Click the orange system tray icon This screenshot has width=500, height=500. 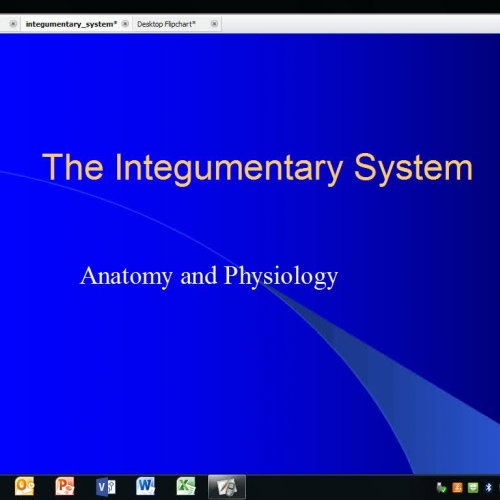(x=457, y=488)
